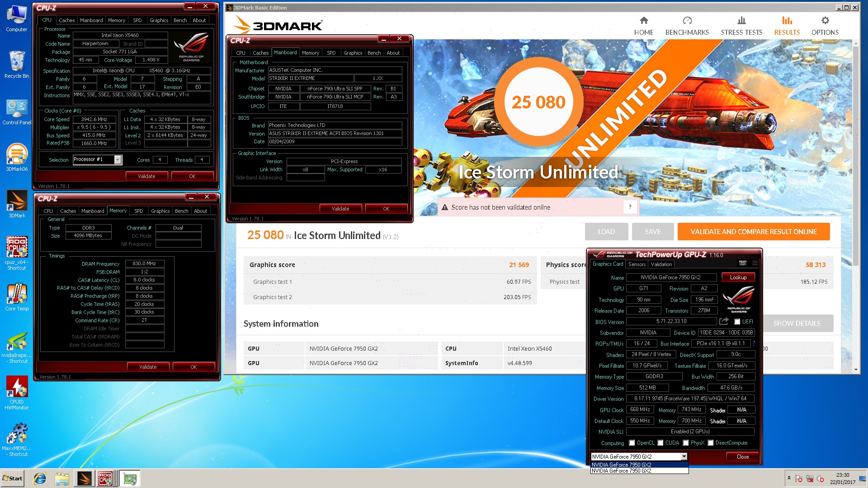
Task: Toggle the DirectCompute checkbox in GPU-Z
Action: 711,443
